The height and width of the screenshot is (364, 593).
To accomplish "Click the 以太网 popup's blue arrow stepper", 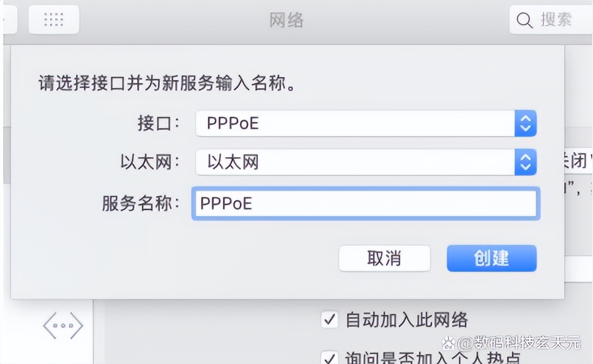I will tap(525, 163).
